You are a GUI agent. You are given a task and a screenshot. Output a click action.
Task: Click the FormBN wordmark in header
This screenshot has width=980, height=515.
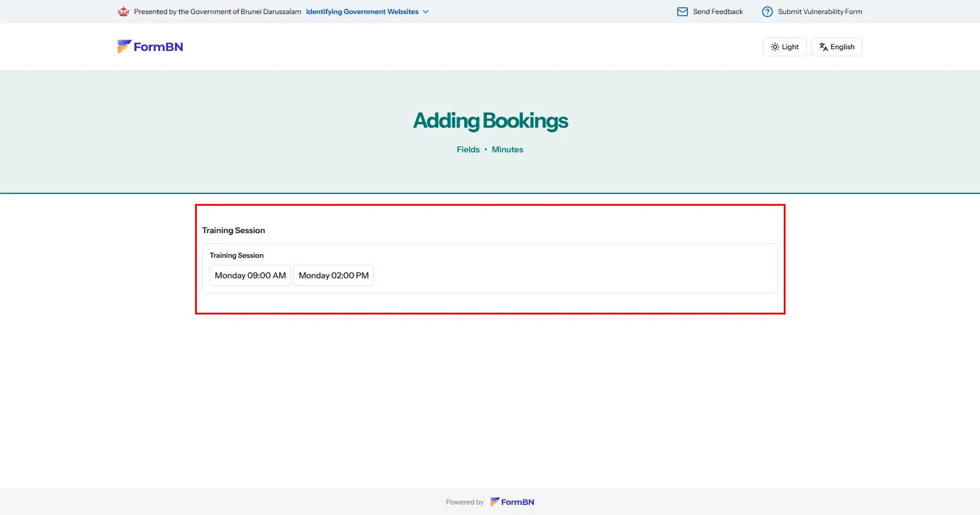[158, 47]
